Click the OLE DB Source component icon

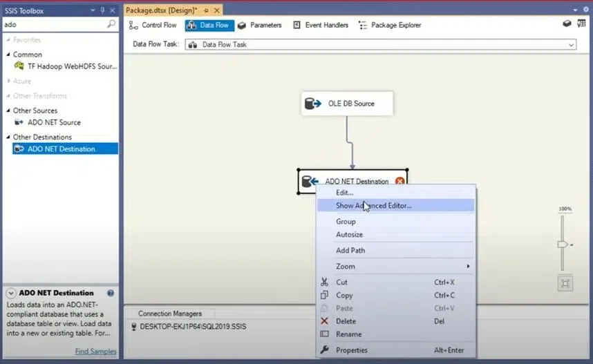[x=313, y=103]
